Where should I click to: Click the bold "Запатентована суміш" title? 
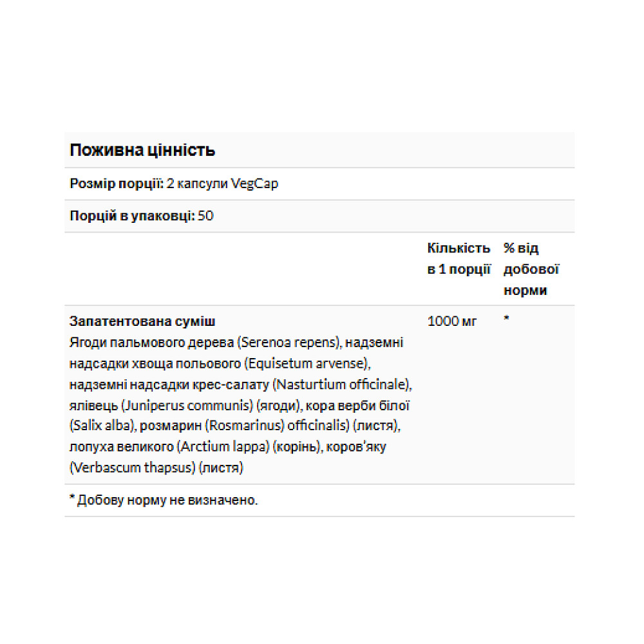(142, 321)
